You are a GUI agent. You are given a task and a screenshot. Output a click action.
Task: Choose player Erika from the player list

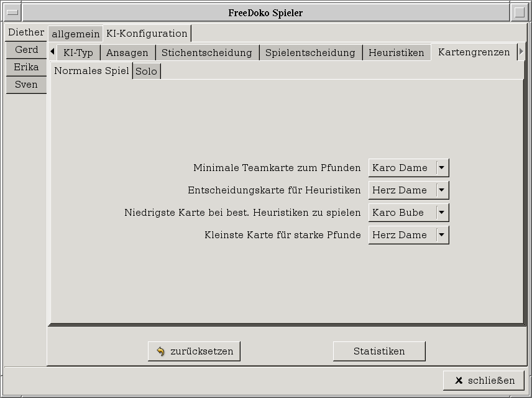(x=26, y=67)
